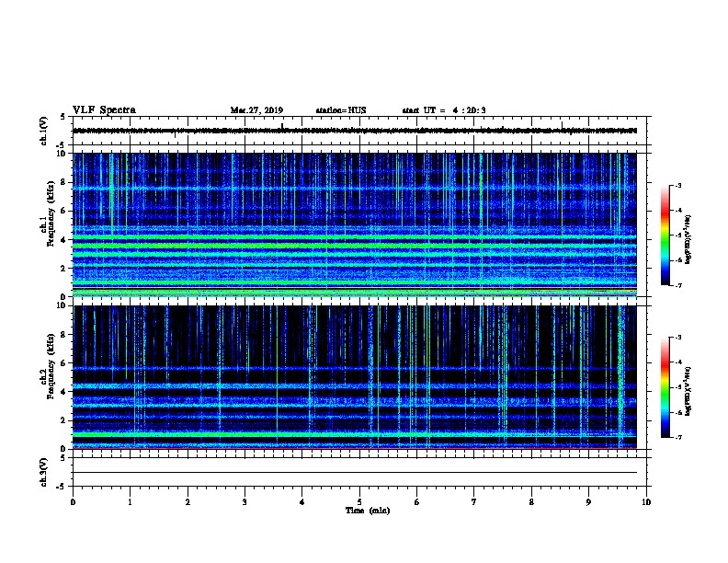Click the time axis tick label '9'
This screenshot has width=728, height=563.
pos(588,501)
